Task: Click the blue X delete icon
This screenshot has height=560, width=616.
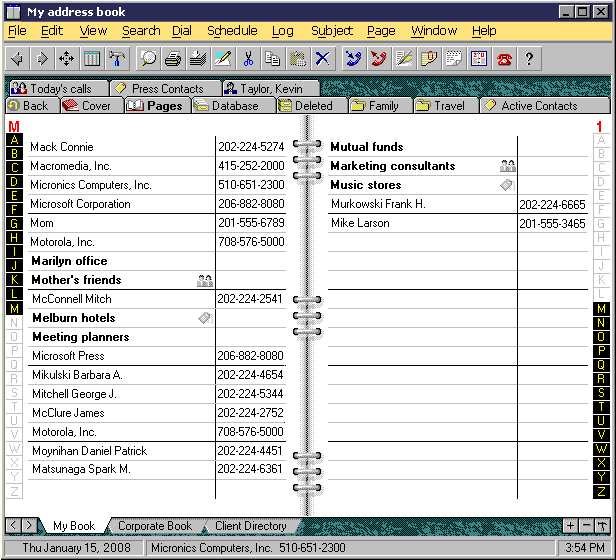Action: point(323,59)
